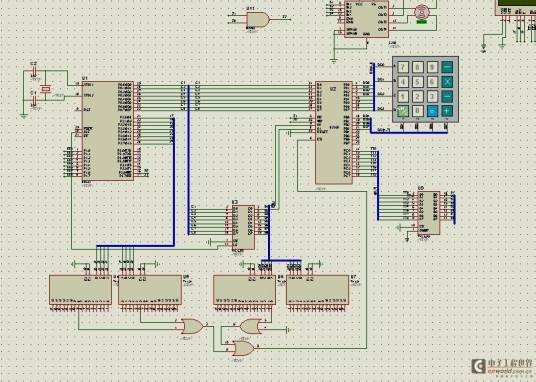Select the U1 microcontroller chip
The image size is (536, 382).
(x=108, y=131)
